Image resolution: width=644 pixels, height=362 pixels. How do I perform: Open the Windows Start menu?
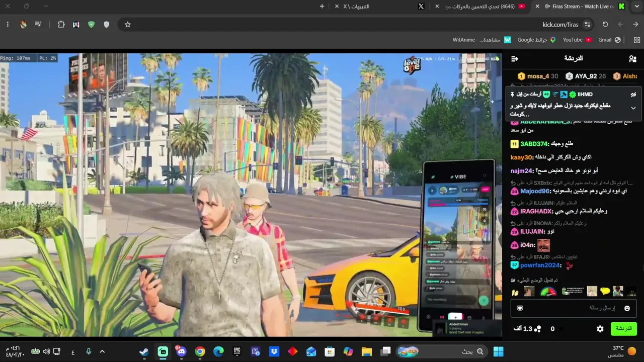pyautogui.click(x=499, y=351)
